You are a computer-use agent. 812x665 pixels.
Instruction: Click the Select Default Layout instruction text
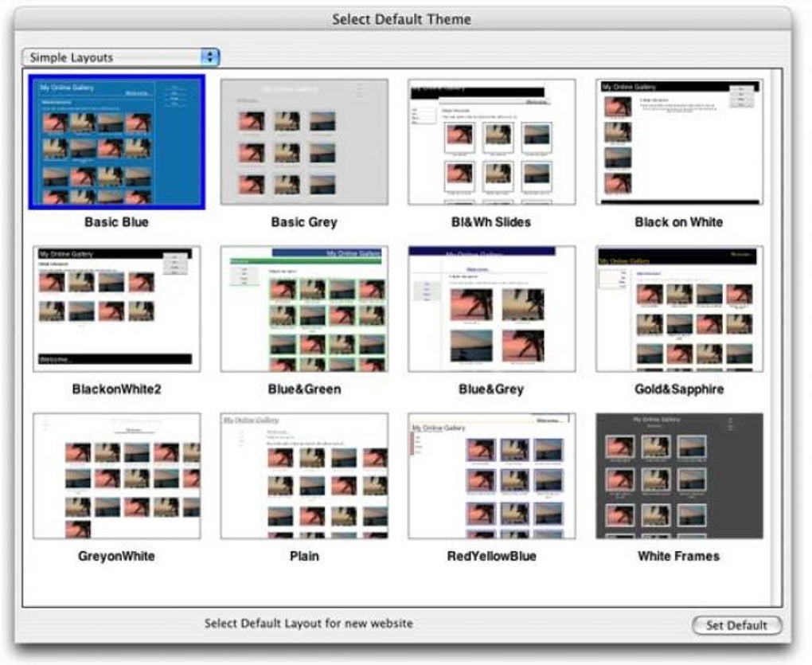point(309,624)
